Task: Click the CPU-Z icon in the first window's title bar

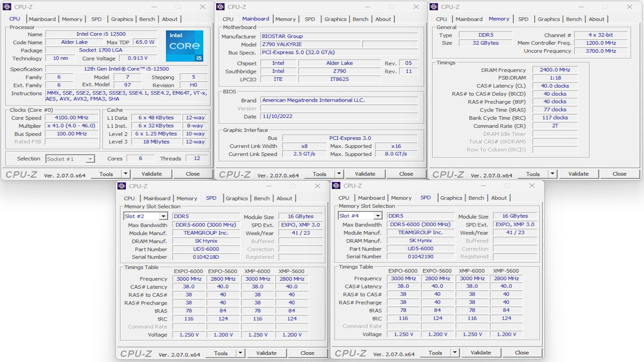Action: [7, 6]
